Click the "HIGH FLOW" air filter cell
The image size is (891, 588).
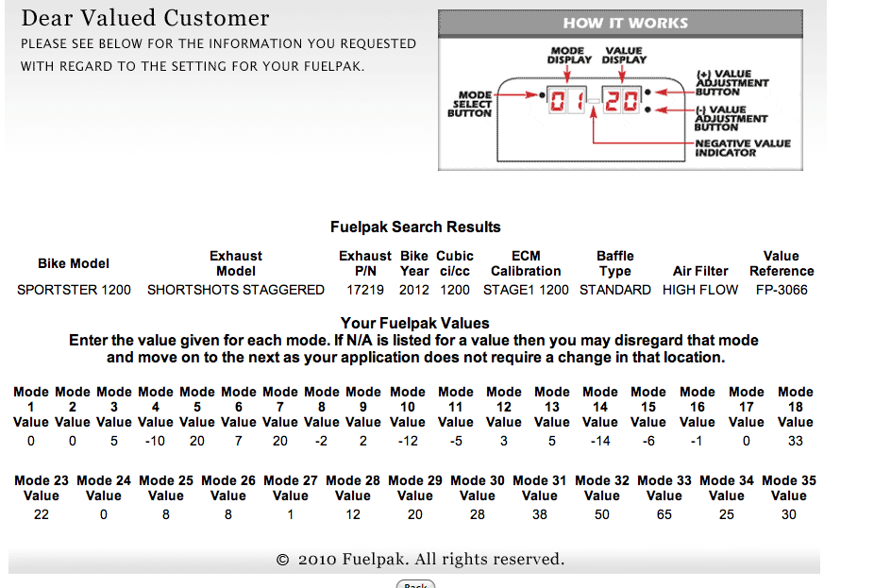point(700,290)
